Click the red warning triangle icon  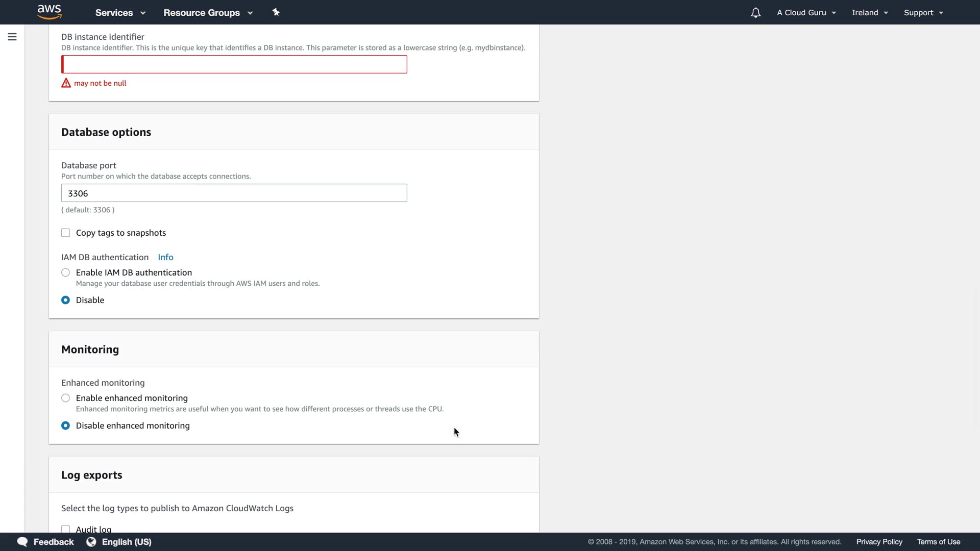[66, 83]
